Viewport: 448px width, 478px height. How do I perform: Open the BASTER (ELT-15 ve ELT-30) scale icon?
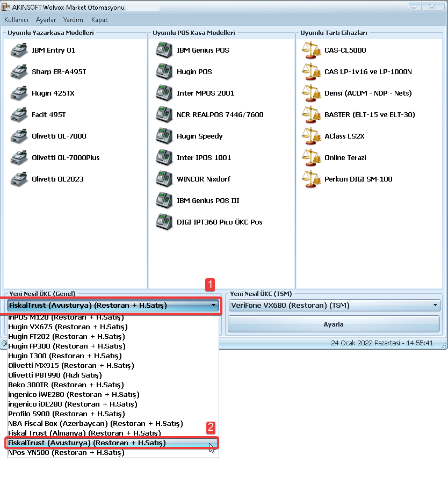(x=312, y=114)
